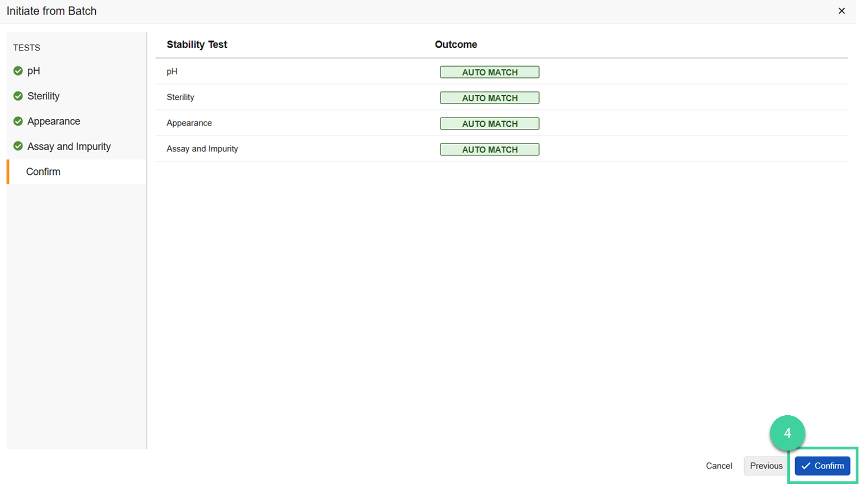The height and width of the screenshot is (492, 868).
Task: Cancel the Initiate from Batch dialog
Action: pyautogui.click(x=719, y=466)
